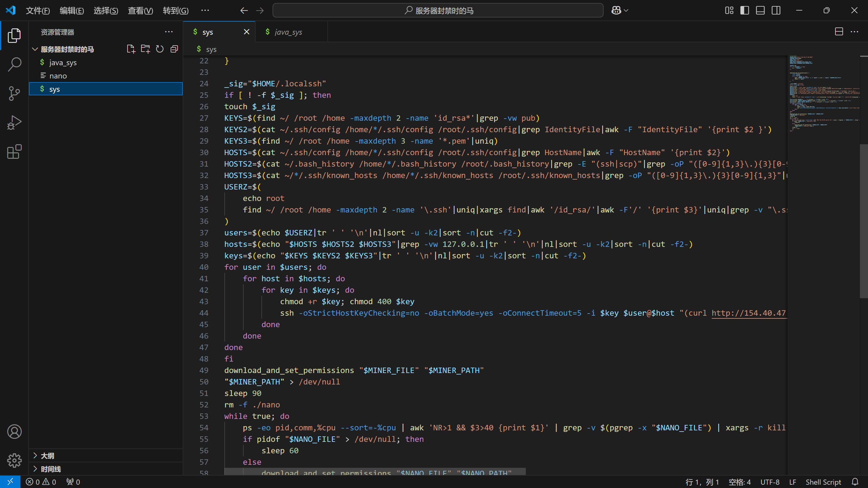This screenshot has width=868, height=488.
Task: Open the Source Control view
Action: tap(14, 94)
